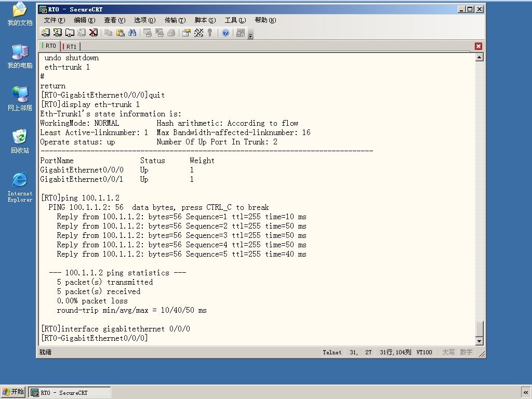
Task: Click the SecureCRT title bar system icon
Action: click(x=43, y=9)
